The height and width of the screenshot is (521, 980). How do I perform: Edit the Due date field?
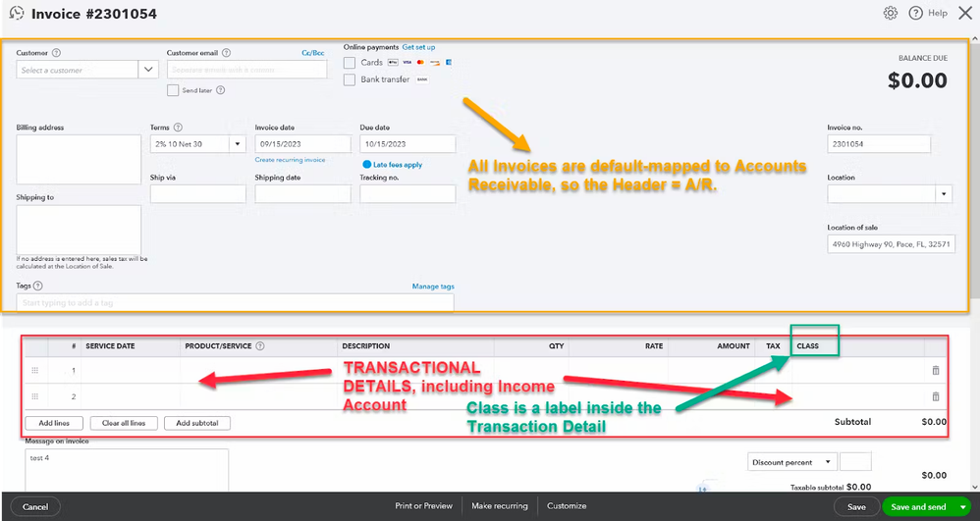pyautogui.click(x=408, y=143)
